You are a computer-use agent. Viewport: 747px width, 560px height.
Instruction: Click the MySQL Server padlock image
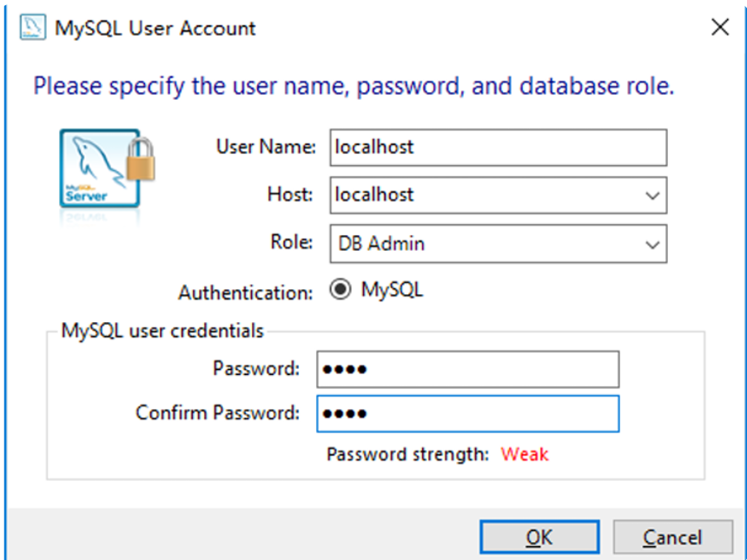tap(107, 170)
